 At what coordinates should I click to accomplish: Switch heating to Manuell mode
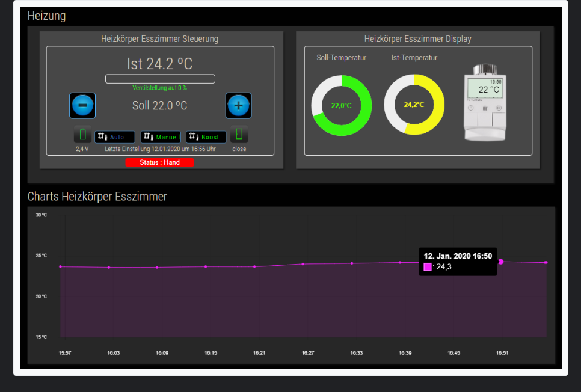161,137
